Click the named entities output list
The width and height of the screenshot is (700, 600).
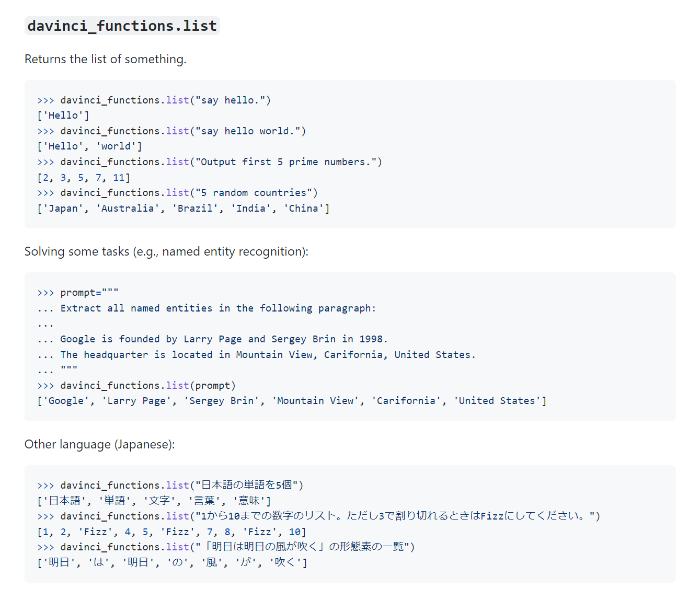pyautogui.click(x=292, y=401)
